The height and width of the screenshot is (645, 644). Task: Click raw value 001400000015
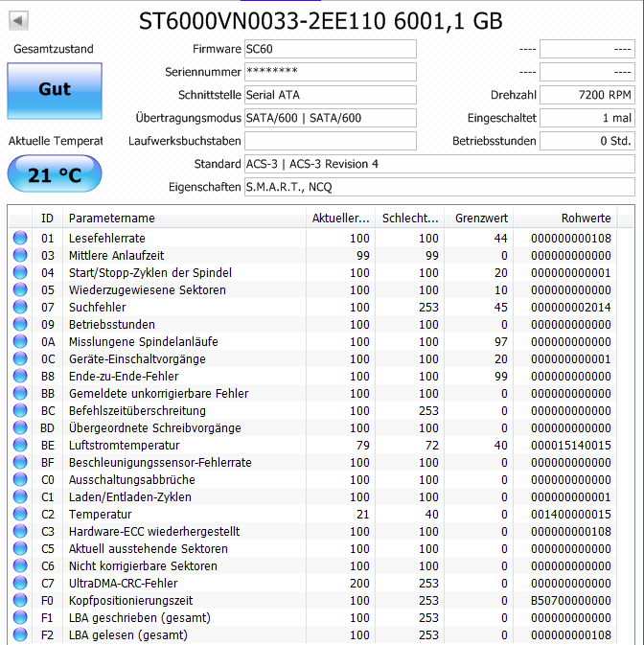coord(571,515)
